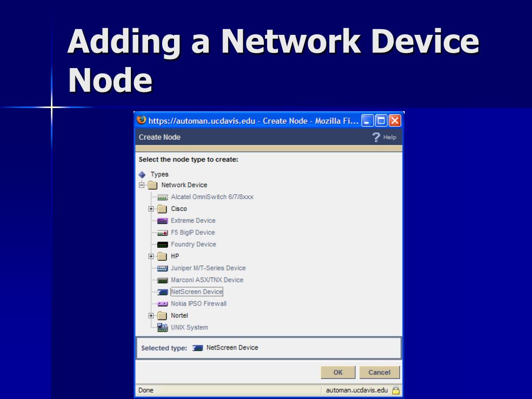The height and width of the screenshot is (399, 532).
Task: Click 'Select the node type to create:' text
Action: tap(188, 159)
